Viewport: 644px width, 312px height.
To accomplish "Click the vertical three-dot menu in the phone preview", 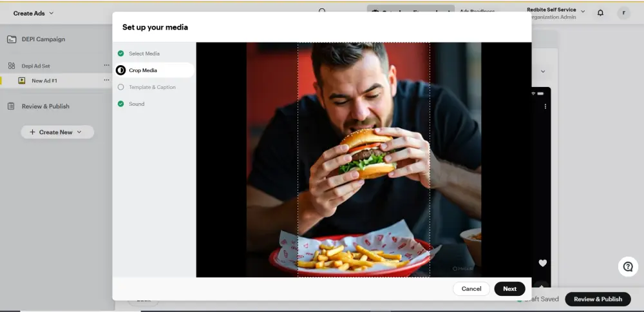I will click(545, 106).
